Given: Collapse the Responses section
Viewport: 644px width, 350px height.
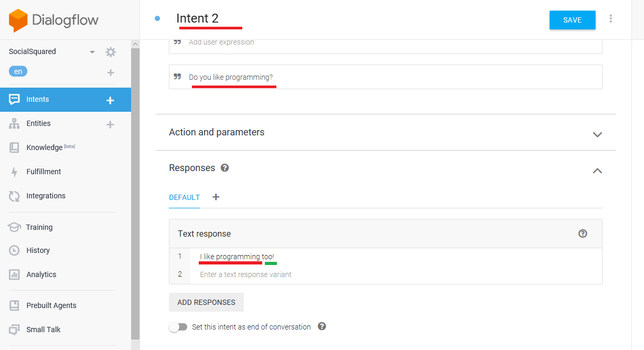Looking at the screenshot, I should tap(597, 171).
